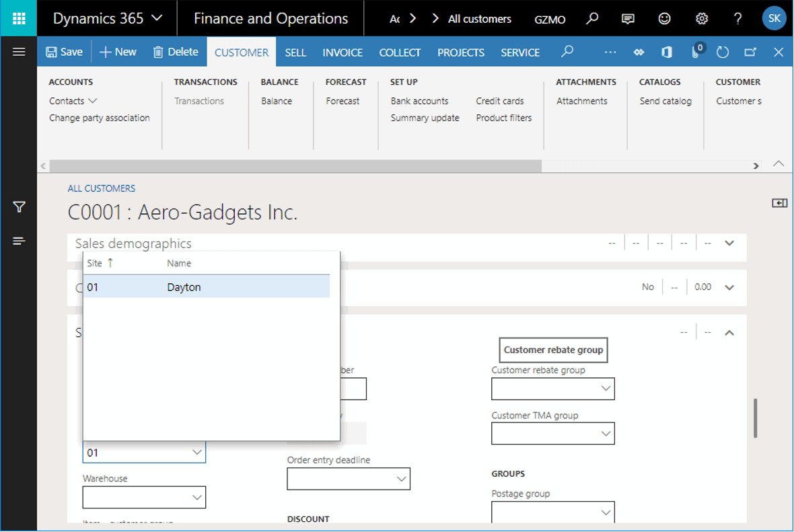Click the ALL CUSTOMERS breadcrumb link

102,188
